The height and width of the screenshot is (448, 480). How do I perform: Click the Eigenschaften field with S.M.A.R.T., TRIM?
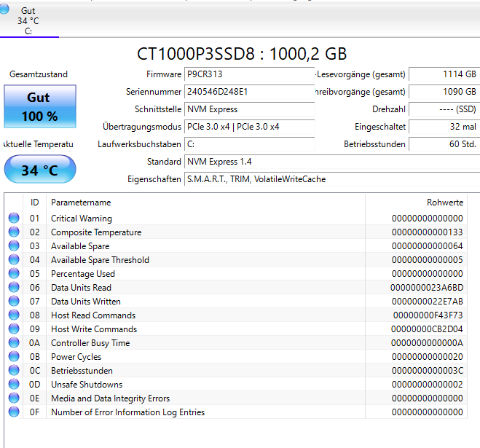(332, 178)
